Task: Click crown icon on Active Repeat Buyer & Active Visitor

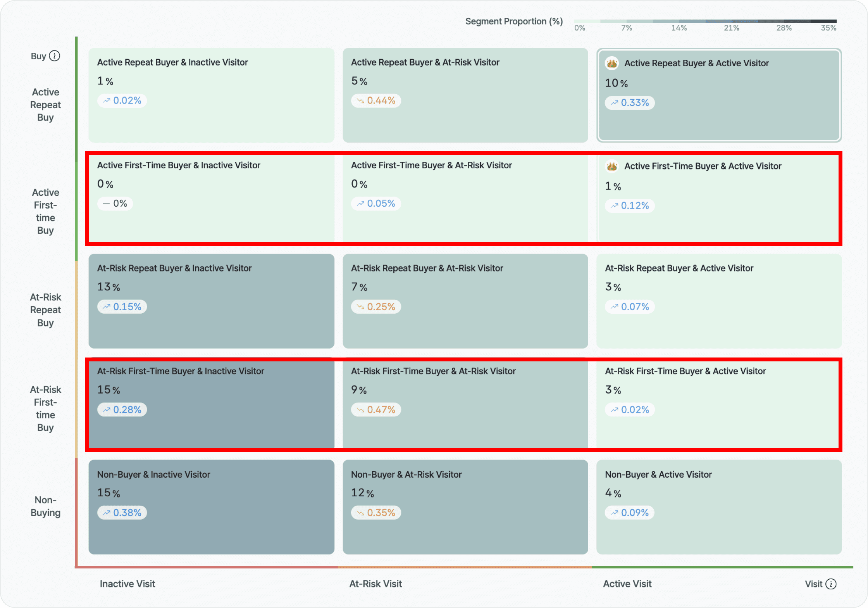Action: tap(612, 63)
